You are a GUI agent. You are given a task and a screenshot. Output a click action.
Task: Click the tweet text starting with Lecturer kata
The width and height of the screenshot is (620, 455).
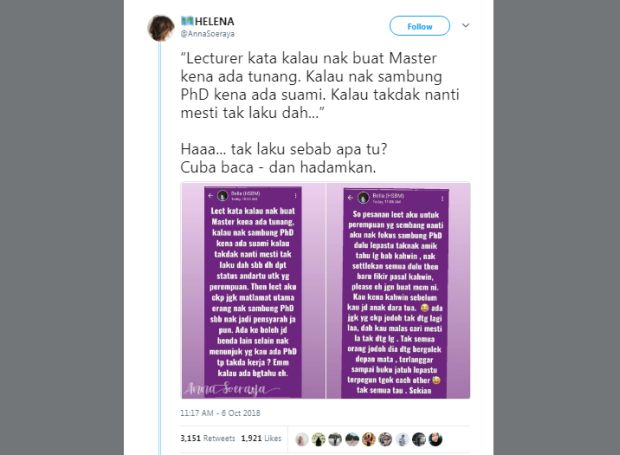[x=319, y=85]
